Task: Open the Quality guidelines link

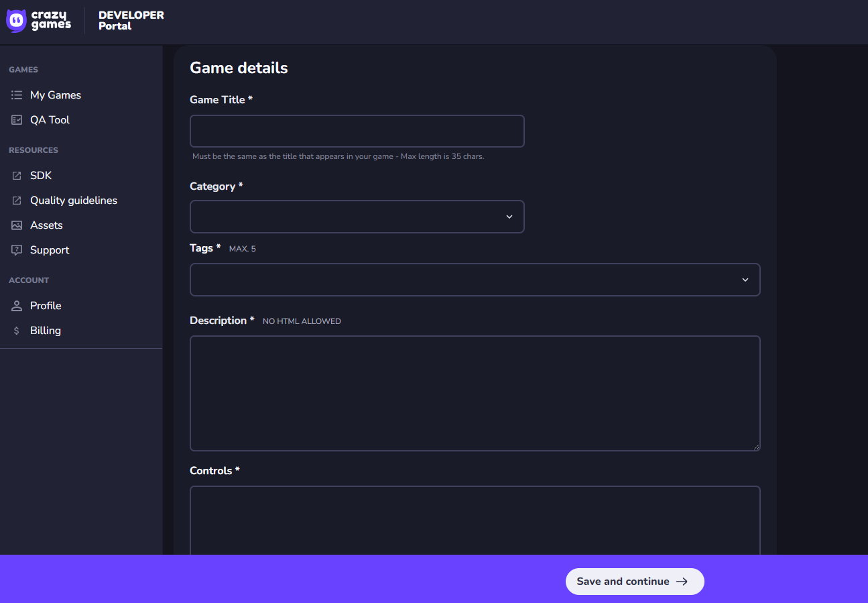Action: pyautogui.click(x=74, y=201)
